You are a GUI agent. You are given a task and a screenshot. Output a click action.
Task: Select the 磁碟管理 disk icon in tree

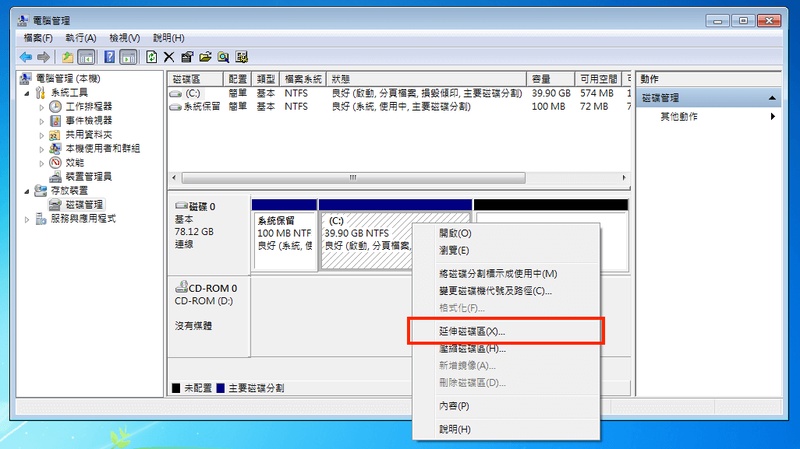[x=55, y=205]
